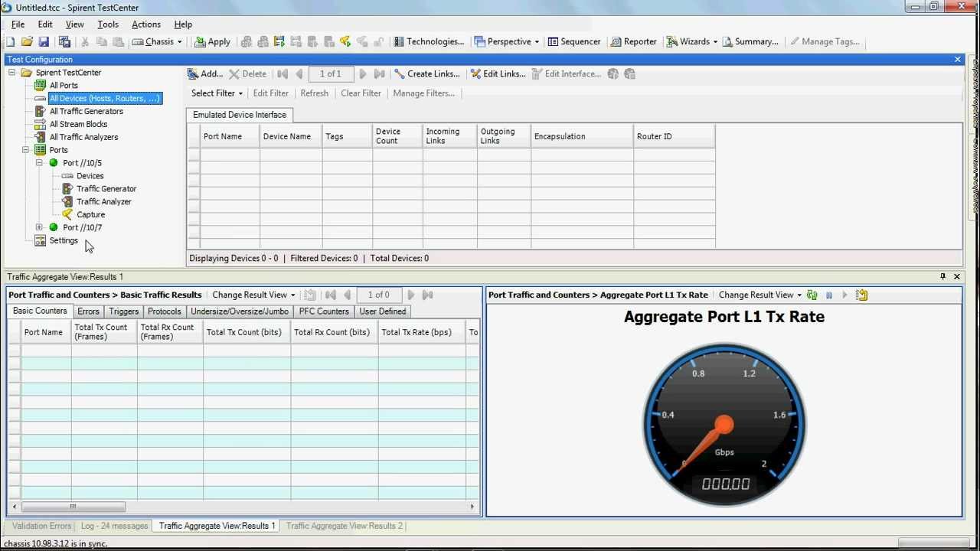Switch to Traffic Aggregate View:Results 2 tab
The width and height of the screenshot is (980, 551).
344,526
